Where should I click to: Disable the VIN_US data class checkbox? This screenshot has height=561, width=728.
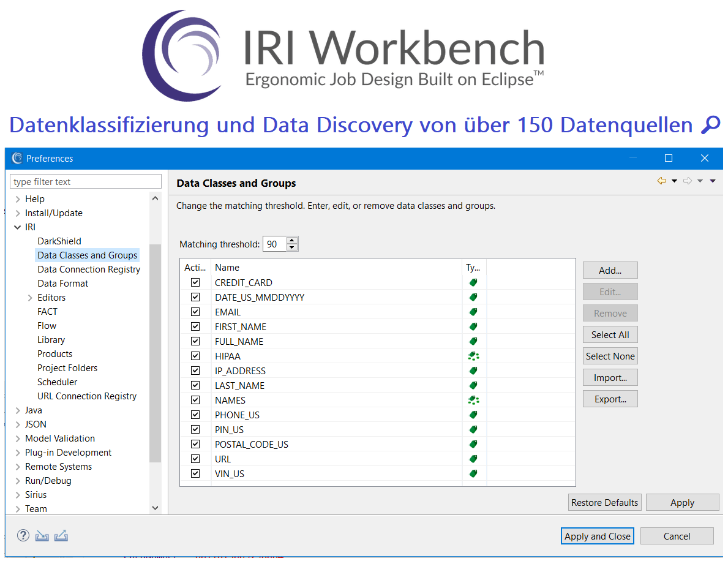pyautogui.click(x=195, y=473)
